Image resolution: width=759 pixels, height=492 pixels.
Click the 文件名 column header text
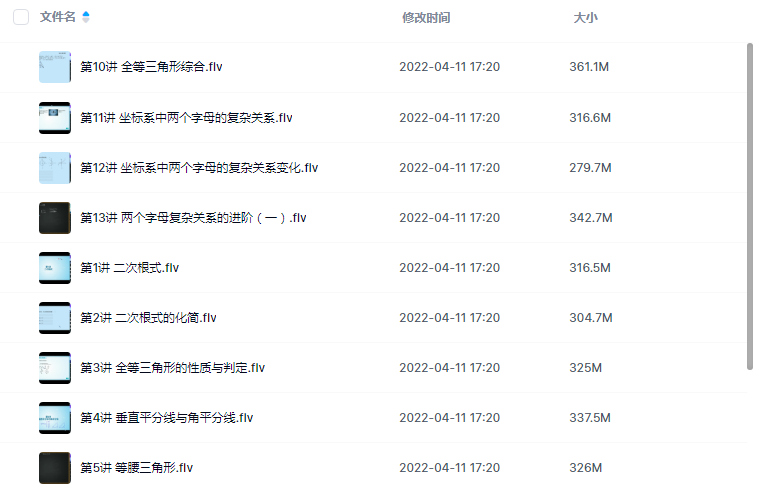[57, 17]
